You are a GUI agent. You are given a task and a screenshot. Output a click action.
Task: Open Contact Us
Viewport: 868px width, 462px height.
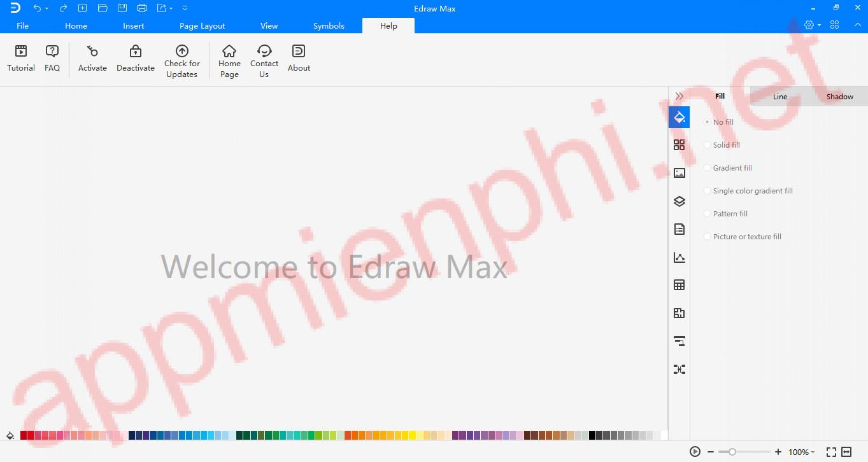264,61
